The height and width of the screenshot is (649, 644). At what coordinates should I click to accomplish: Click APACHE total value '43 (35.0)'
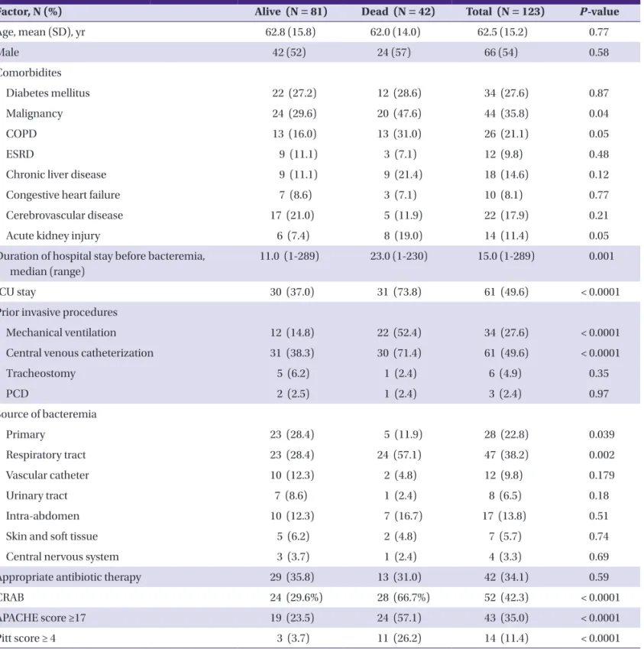[506, 618]
